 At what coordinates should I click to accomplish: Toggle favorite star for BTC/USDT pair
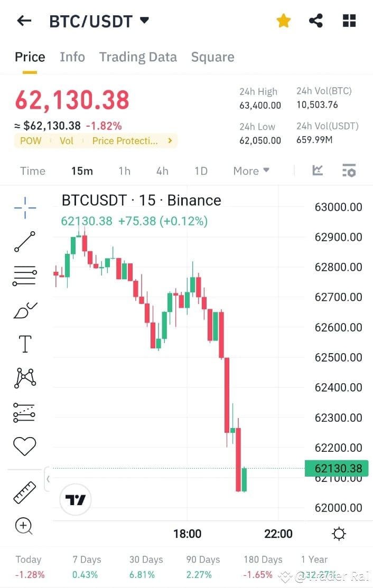(x=284, y=20)
